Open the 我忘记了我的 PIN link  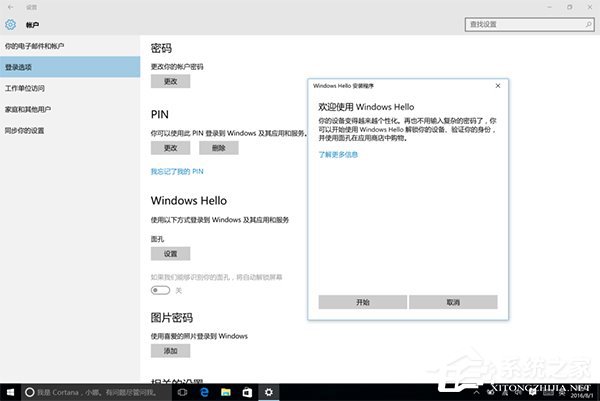click(177, 171)
